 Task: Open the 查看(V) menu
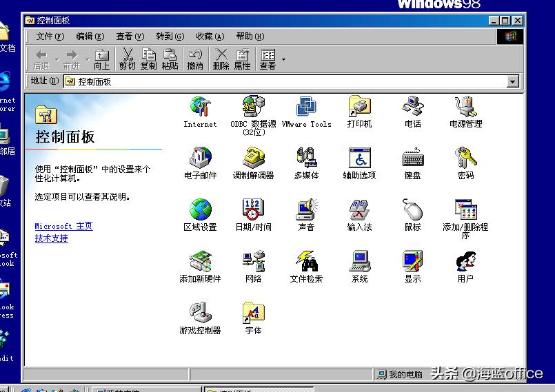(x=130, y=37)
